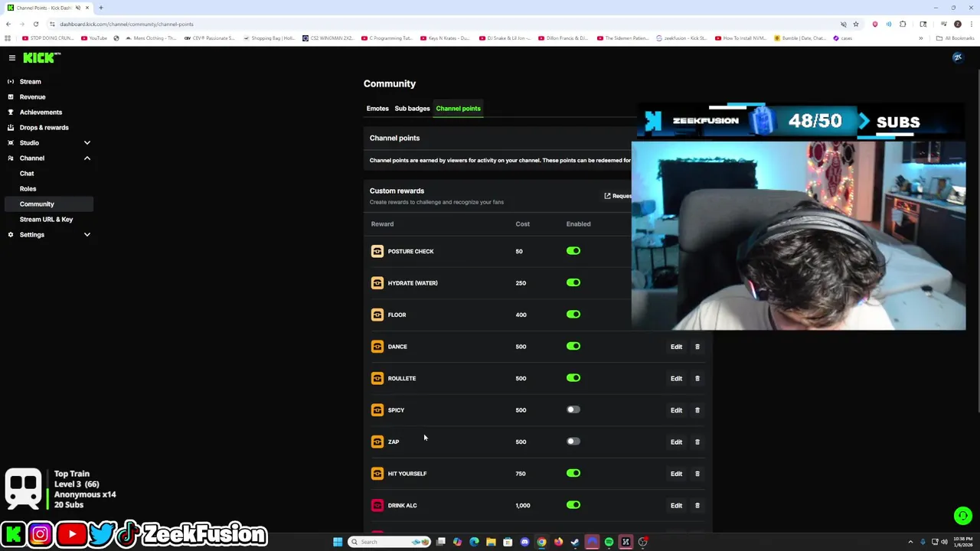Reload the page with browser refresh button
Viewport: 980px width, 551px height.
[35, 24]
